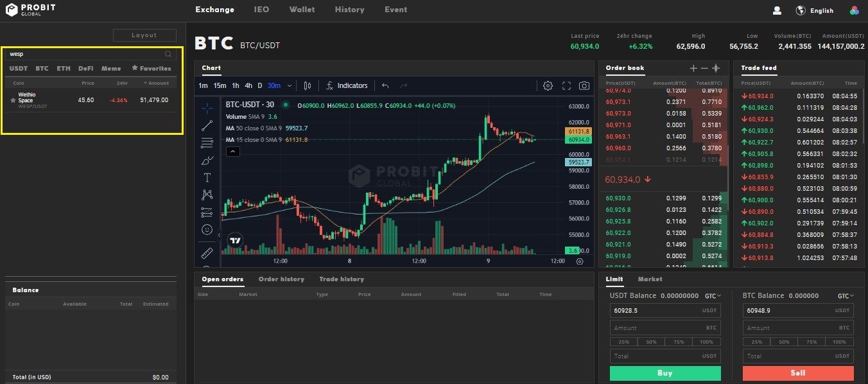Choose 25% in the buy form
868x384 pixels.
[x=623, y=342]
